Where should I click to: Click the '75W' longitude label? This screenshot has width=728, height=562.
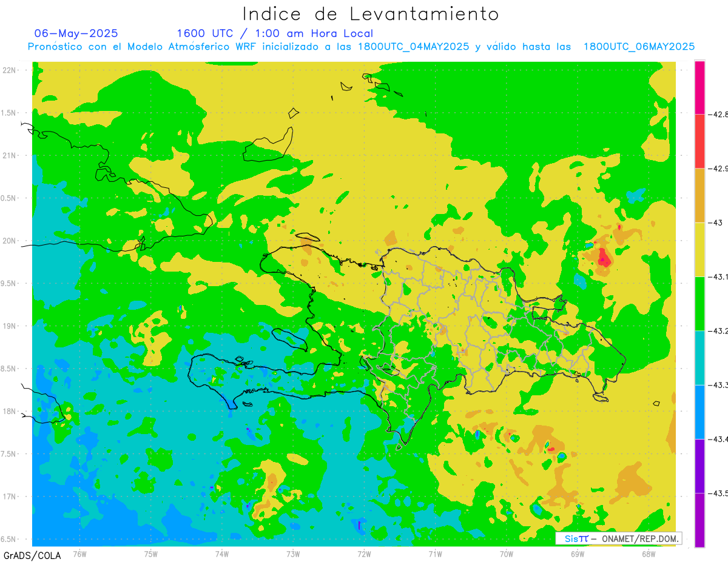click(x=151, y=554)
